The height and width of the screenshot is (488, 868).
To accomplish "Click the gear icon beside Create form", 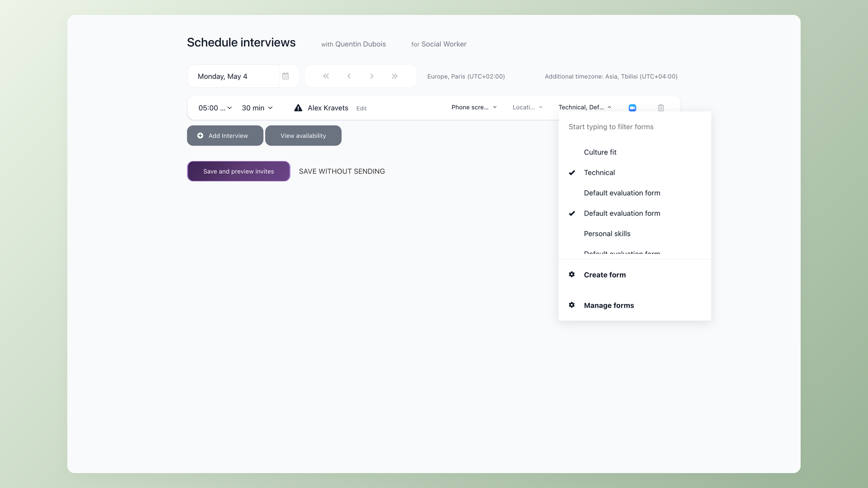I will (572, 274).
